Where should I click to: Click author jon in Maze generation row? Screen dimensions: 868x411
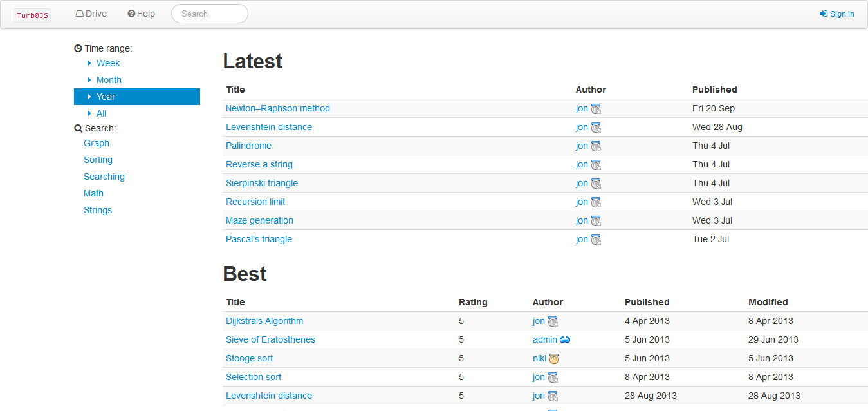(582, 220)
